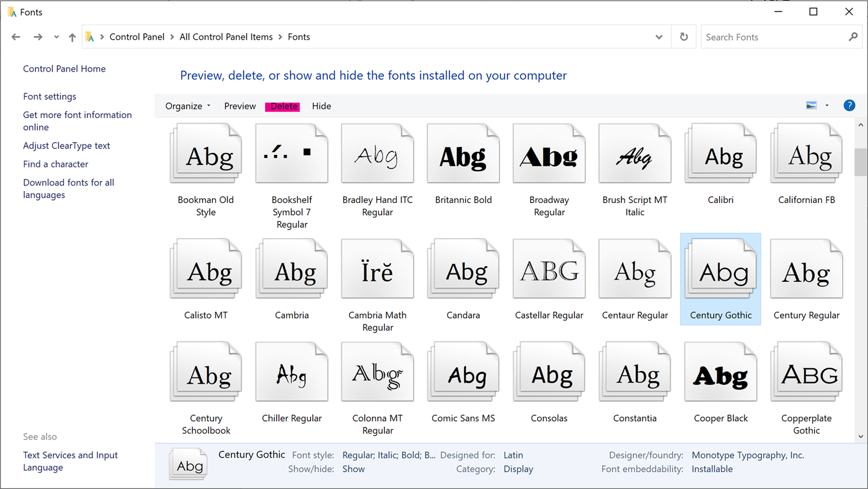Click the Font style value in the details pane
Screen dimensions: 868x489
389,455
